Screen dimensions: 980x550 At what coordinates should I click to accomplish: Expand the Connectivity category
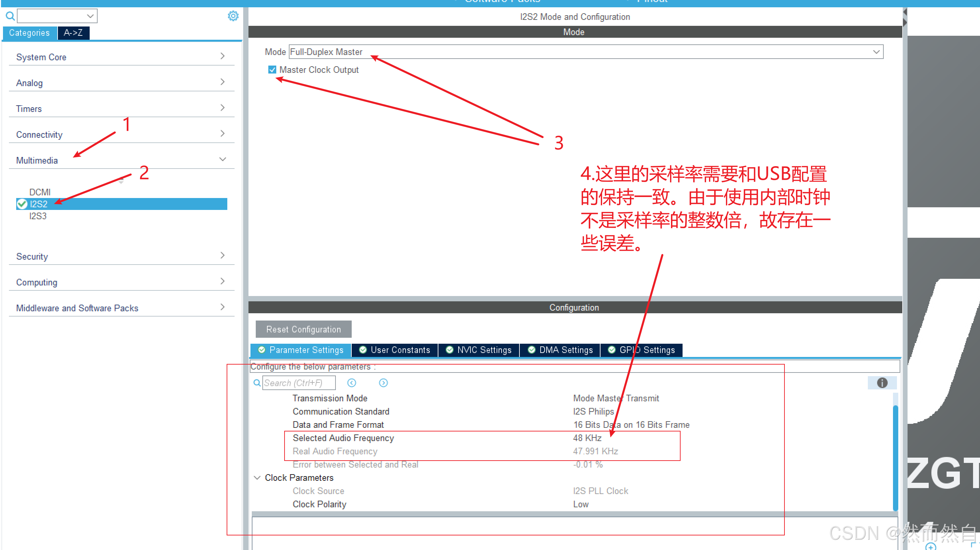pyautogui.click(x=223, y=133)
